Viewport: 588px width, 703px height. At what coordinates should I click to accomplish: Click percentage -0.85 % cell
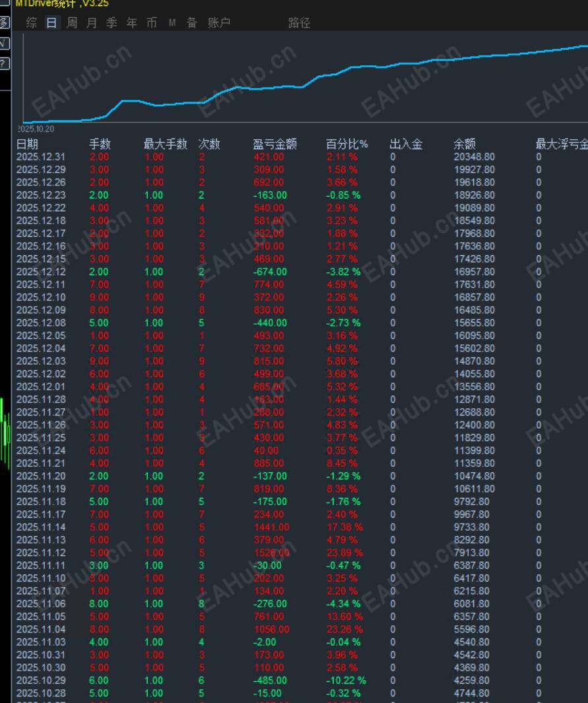[343, 195]
